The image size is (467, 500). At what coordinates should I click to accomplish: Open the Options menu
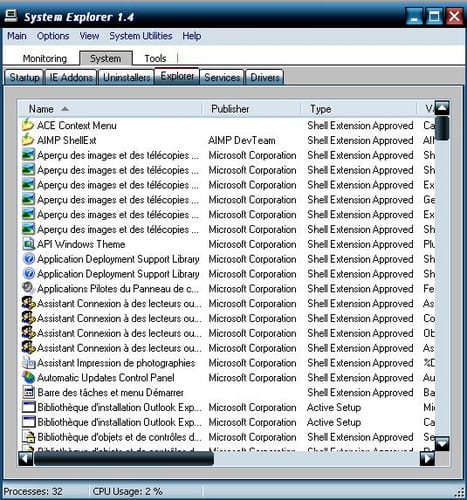[x=53, y=36]
